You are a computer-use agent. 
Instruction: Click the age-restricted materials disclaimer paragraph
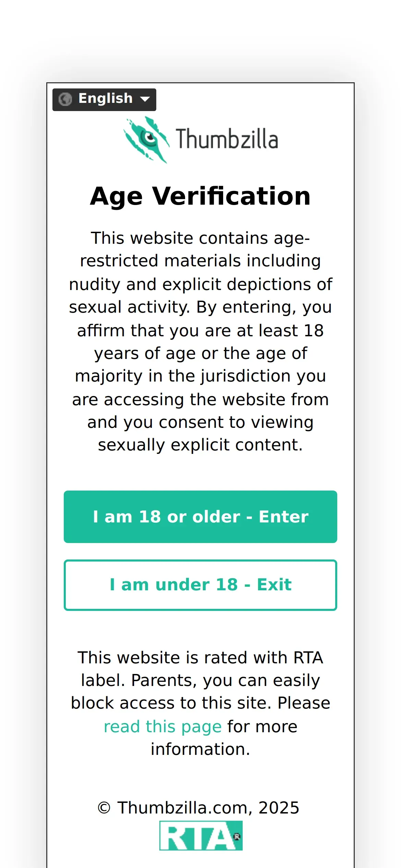[x=200, y=341]
